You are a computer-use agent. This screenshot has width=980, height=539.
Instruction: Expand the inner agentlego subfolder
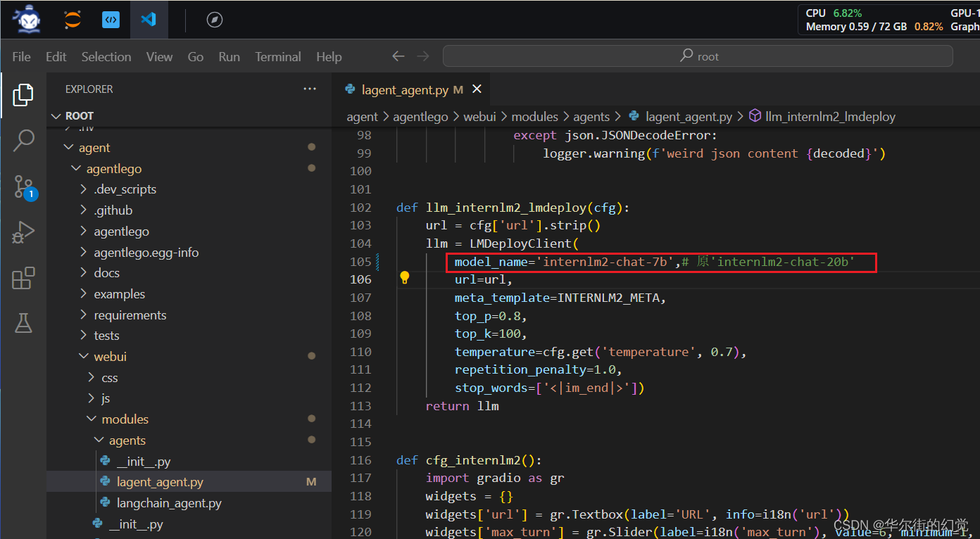click(84, 232)
